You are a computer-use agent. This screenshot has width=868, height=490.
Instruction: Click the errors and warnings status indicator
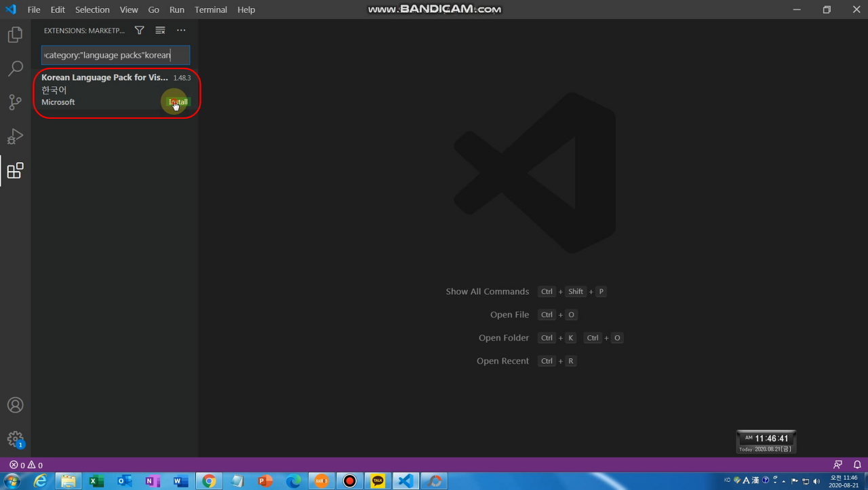[x=26, y=465]
